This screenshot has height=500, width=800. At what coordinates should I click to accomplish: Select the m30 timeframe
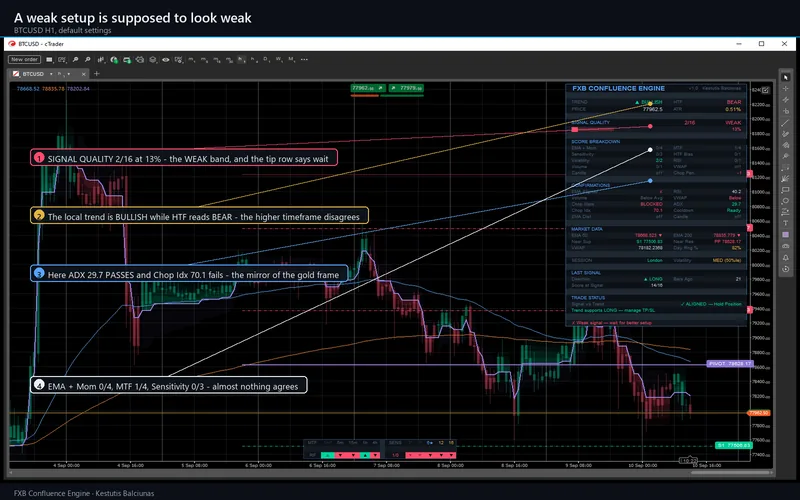pyautogui.click(x=229, y=60)
